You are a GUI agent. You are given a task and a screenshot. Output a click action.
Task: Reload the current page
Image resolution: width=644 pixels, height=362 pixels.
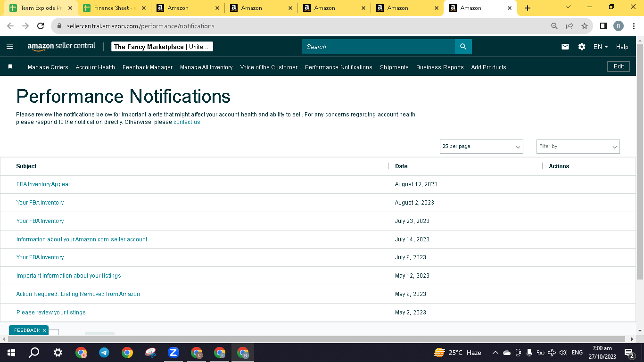tap(41, 26)
